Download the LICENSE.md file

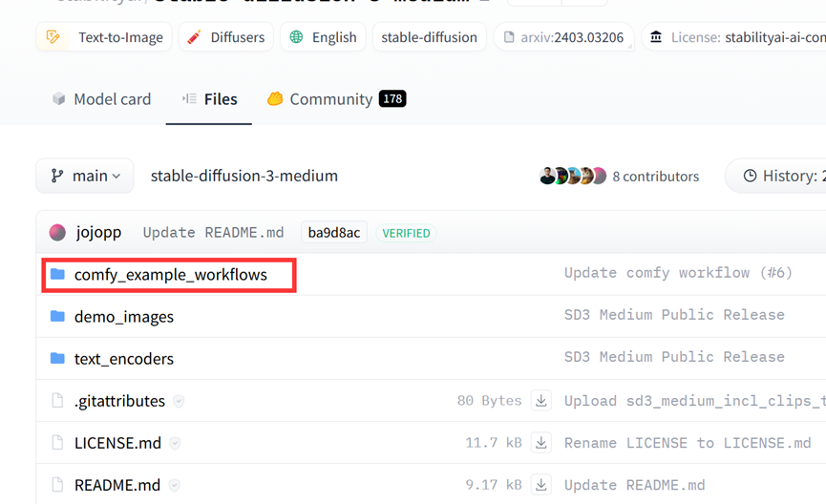coord(541,443)
